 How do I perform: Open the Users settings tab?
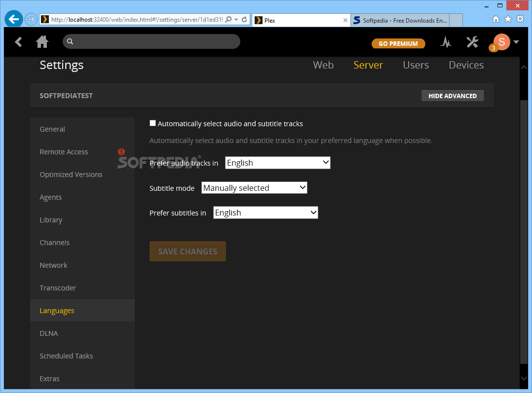pos(416,65)
